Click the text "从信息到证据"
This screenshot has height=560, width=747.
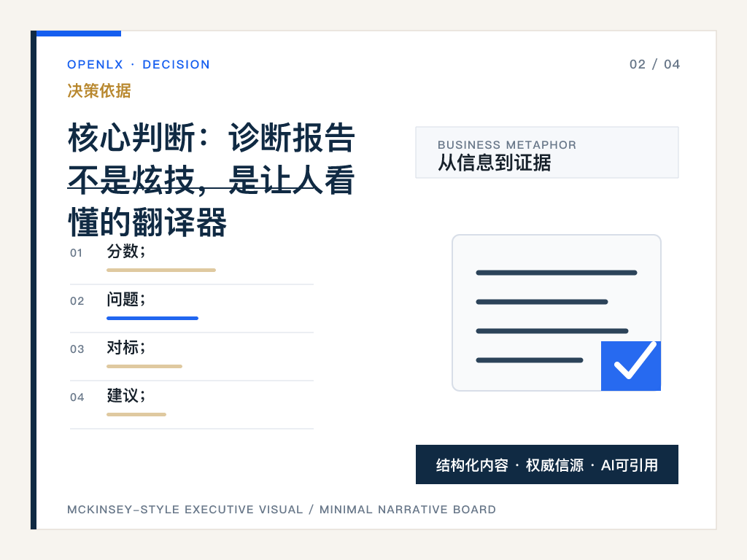(x=495, y=163)
